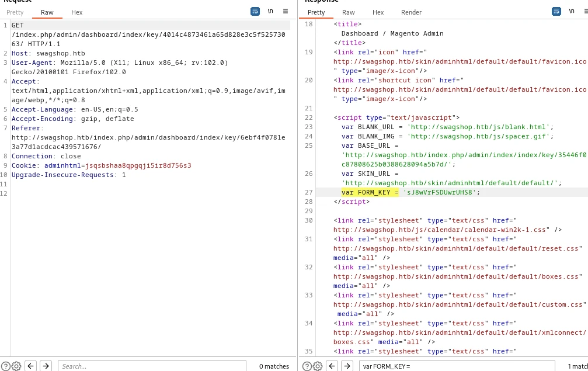This screenshot has height=371, width=588.
Task: Toggle word wrap icon in Request panel
Action: click(255, 11)
